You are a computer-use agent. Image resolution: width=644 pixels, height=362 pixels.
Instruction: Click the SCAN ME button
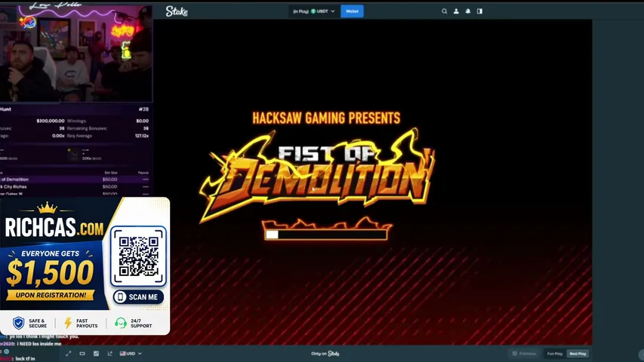point(138,296)
